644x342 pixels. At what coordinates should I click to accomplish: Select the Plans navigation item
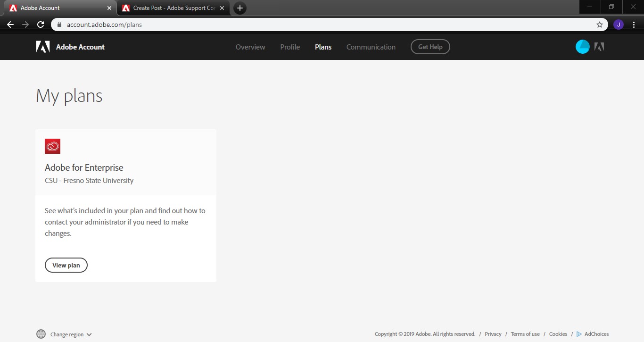(323, 47)
